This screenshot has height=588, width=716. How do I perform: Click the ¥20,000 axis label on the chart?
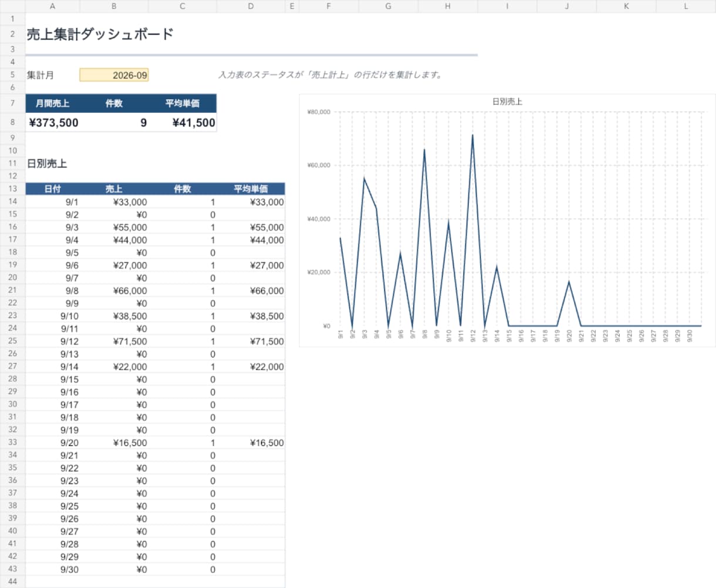319,272
